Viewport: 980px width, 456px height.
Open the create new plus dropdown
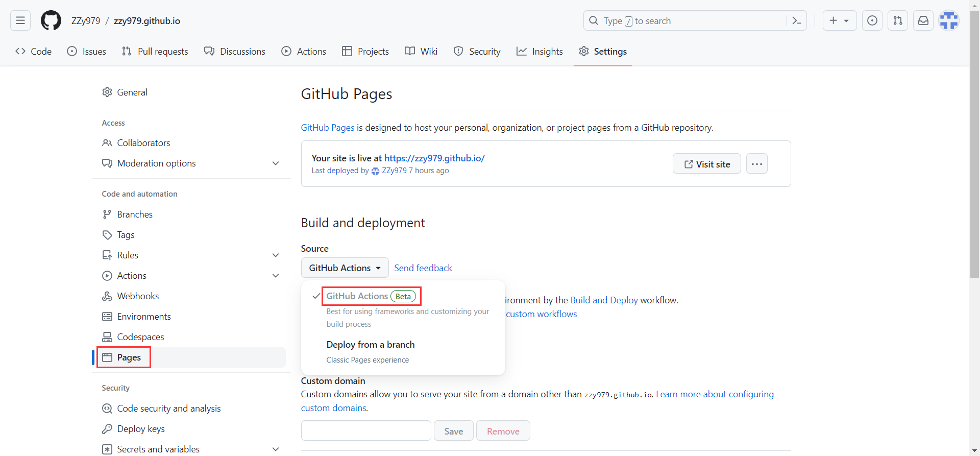[840, 20]
